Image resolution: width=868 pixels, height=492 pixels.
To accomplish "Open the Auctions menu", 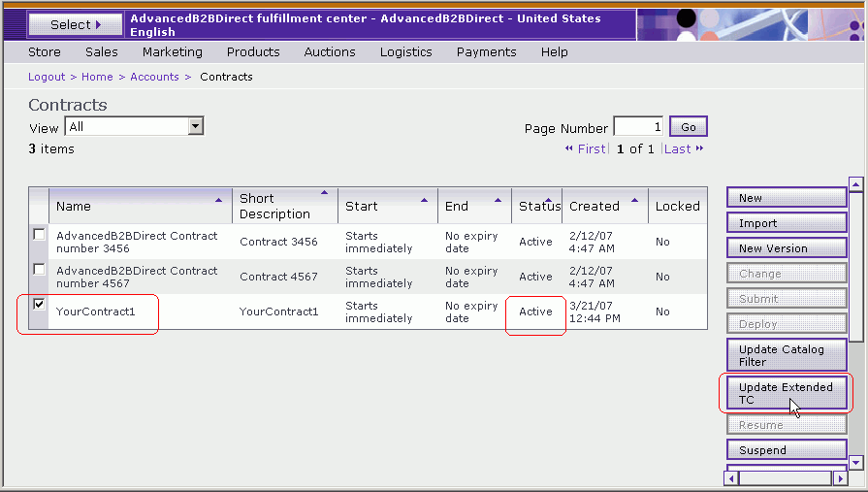I will tap(330, 52).
